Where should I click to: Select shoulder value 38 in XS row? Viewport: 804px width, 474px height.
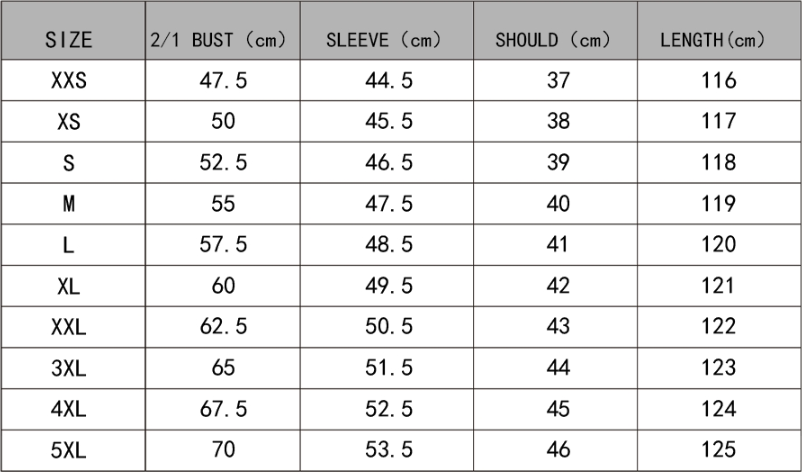tap(557, 122)
